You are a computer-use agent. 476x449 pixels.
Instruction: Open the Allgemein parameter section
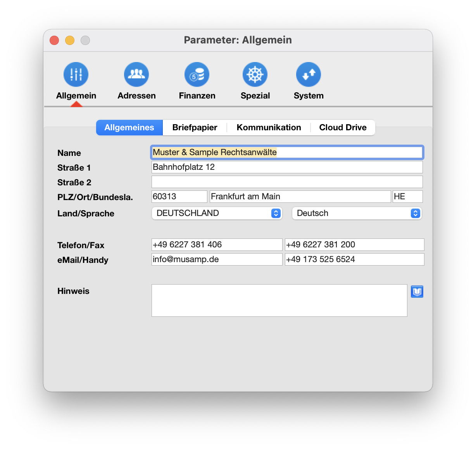point(76,81)
